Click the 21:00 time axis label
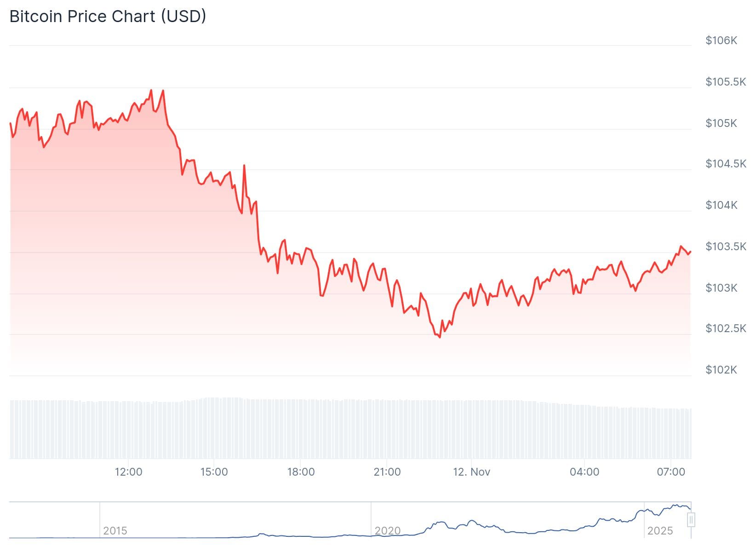The height and width of the screenshot is (552, 756). (x=387, y=472)
